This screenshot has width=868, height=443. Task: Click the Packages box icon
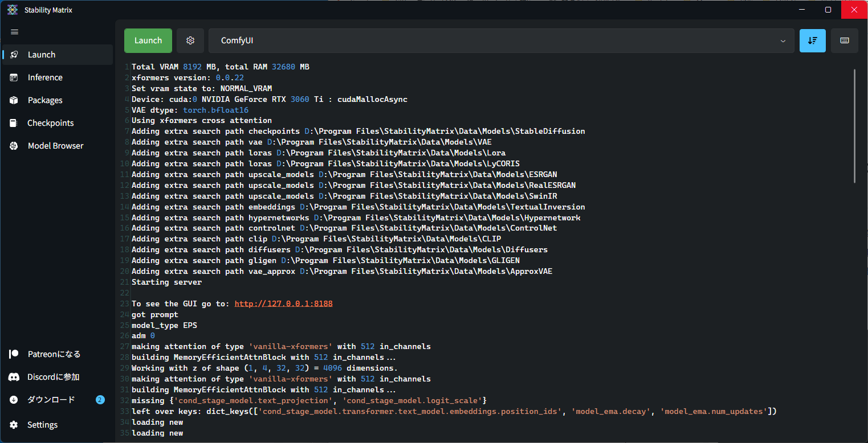coord(14,100)
